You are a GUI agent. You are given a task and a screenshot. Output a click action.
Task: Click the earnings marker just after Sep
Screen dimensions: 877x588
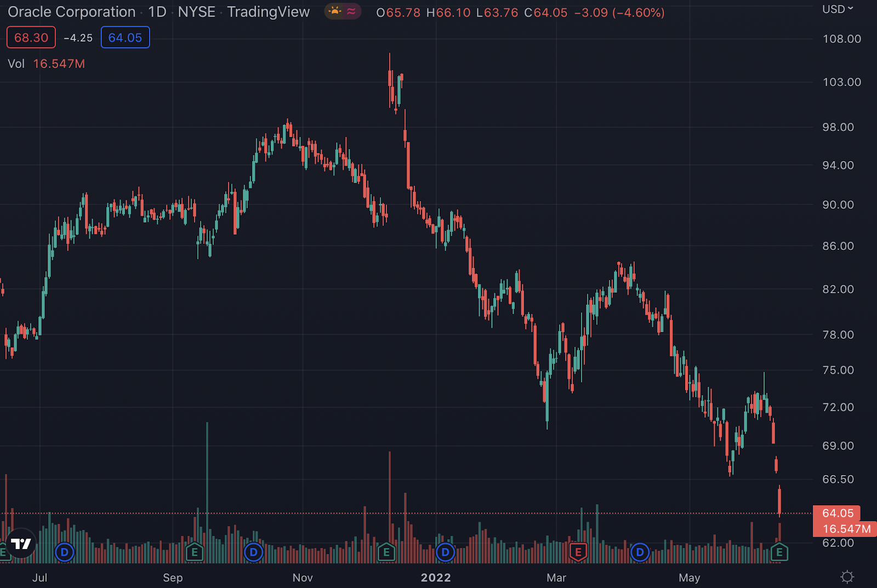[194, 552]
